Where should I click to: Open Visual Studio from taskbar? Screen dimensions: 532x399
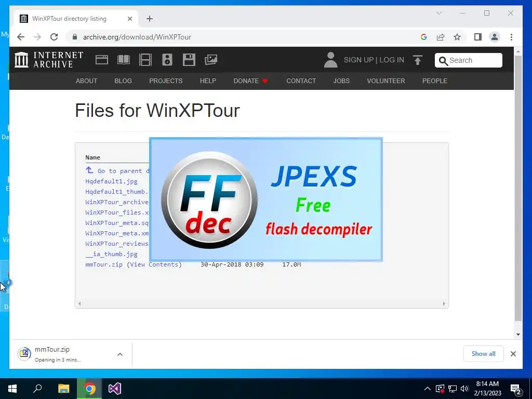tap(115, 389)
